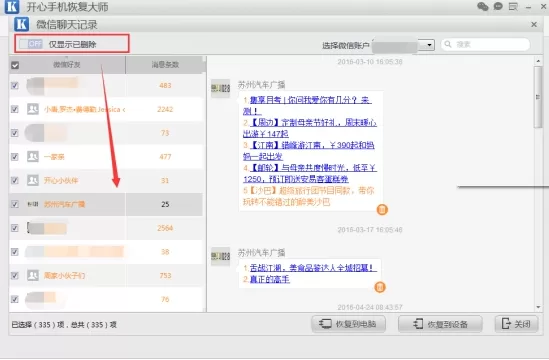Click the search magnifier icon
The height and width of the screenshot is (360, 549).
click(x=448, y=44)
